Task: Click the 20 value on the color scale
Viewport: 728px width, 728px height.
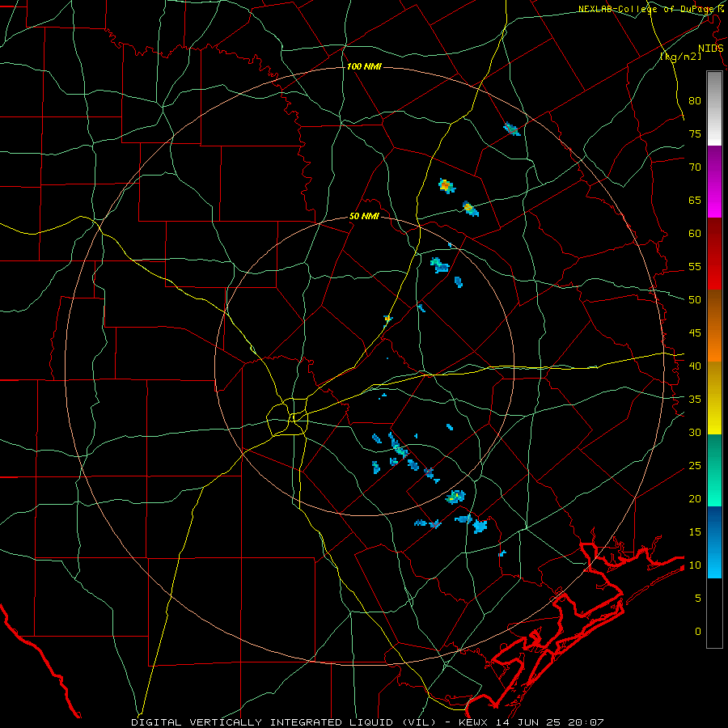Action: 695,499
